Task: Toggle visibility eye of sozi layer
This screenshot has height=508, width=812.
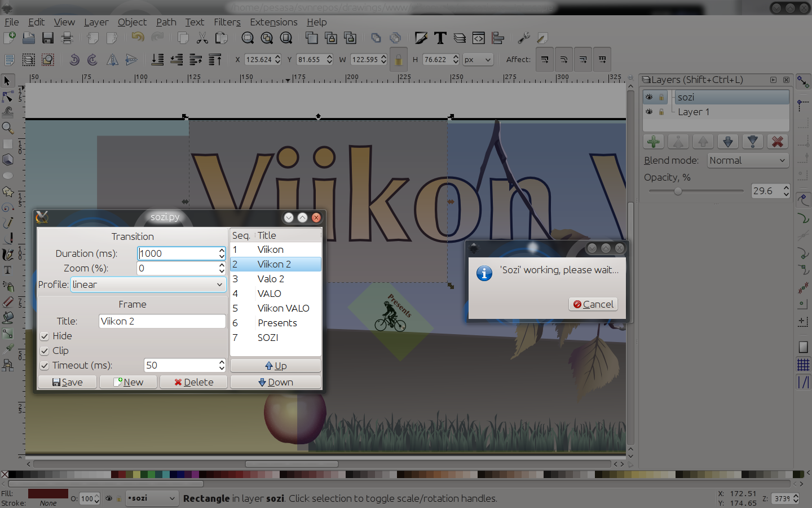Action: 649,97
